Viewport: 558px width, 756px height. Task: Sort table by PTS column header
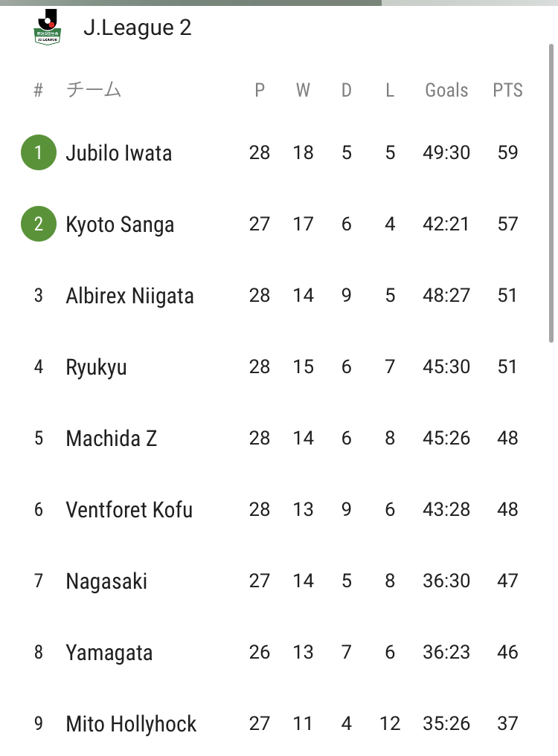[x=507, y=91]
